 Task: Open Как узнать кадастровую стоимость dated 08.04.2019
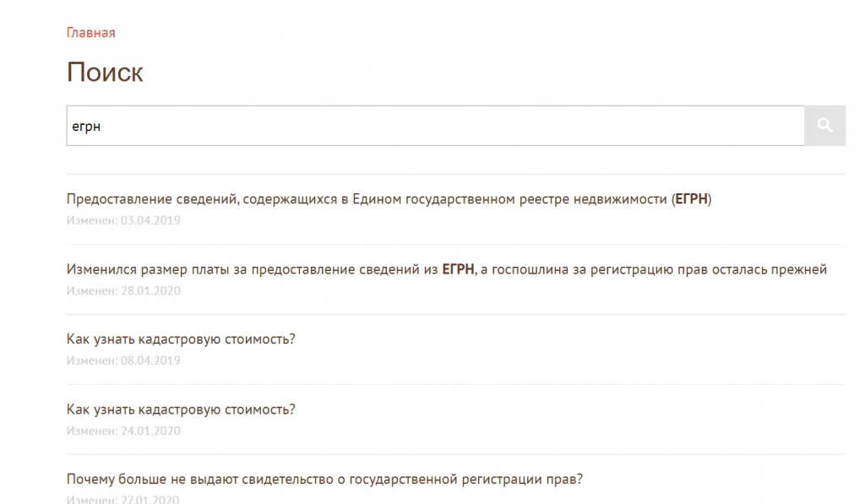point(181,339)
